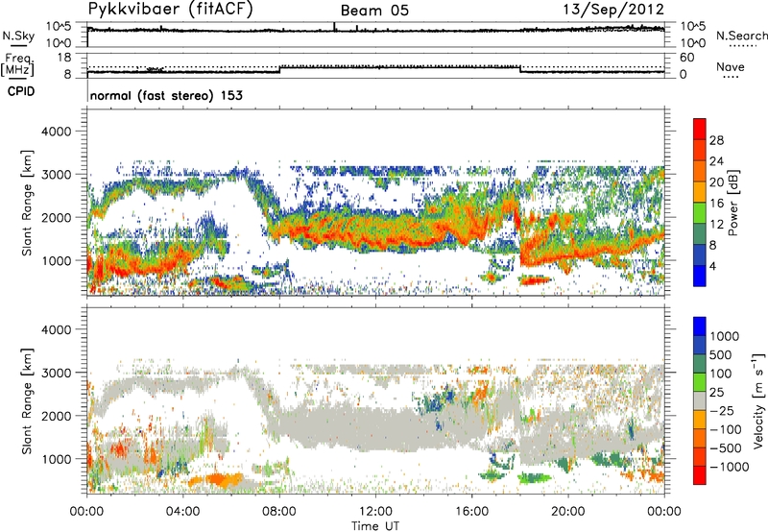Click the '18' frequency axis tick
The height and width of the screenshot is (532, 768).
tap(64, 58)
